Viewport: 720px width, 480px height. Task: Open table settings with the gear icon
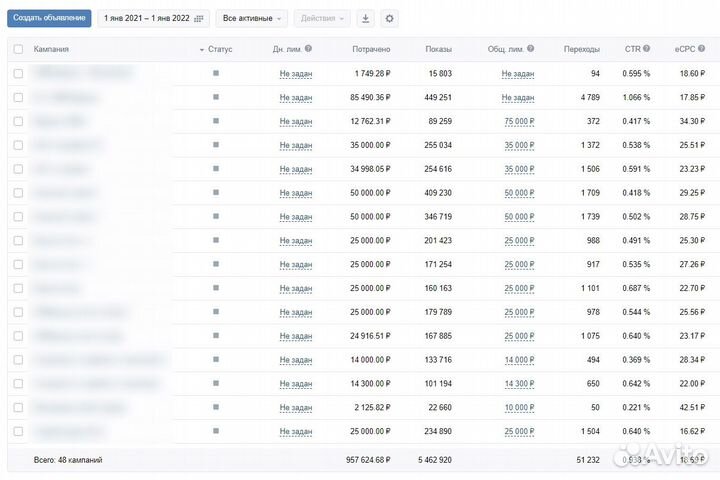389,19
